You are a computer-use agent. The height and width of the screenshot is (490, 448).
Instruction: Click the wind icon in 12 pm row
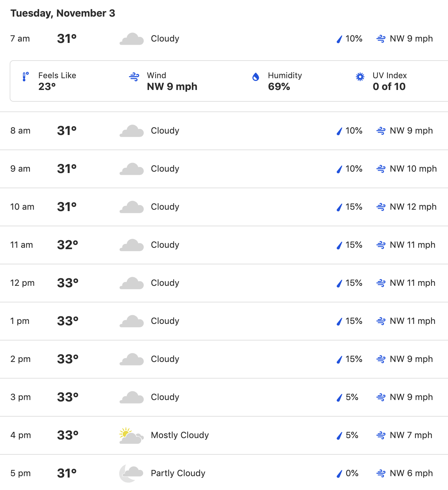[x=381, y=283]
